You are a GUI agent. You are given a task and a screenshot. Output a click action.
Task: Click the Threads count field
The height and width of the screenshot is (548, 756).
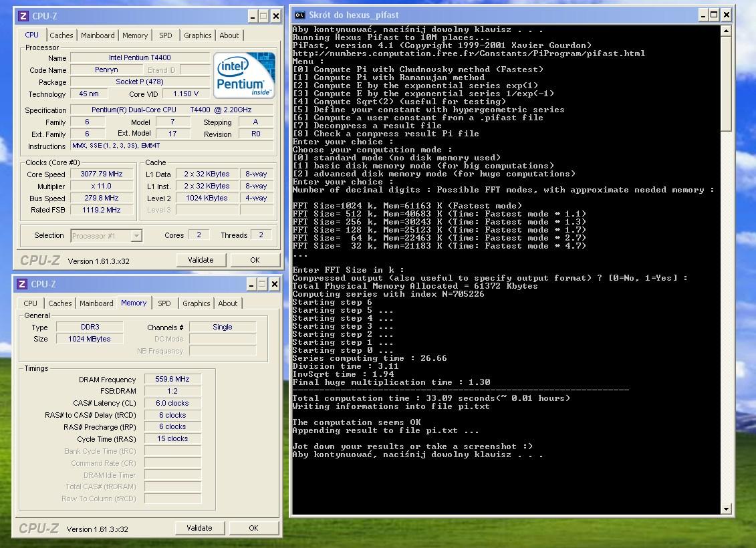coord(261,235)
